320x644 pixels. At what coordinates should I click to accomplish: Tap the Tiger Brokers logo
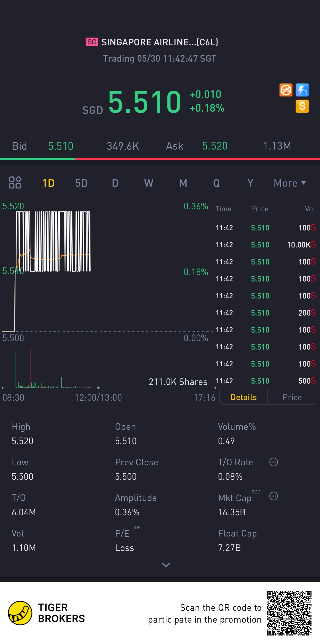(x=46, y=613)
